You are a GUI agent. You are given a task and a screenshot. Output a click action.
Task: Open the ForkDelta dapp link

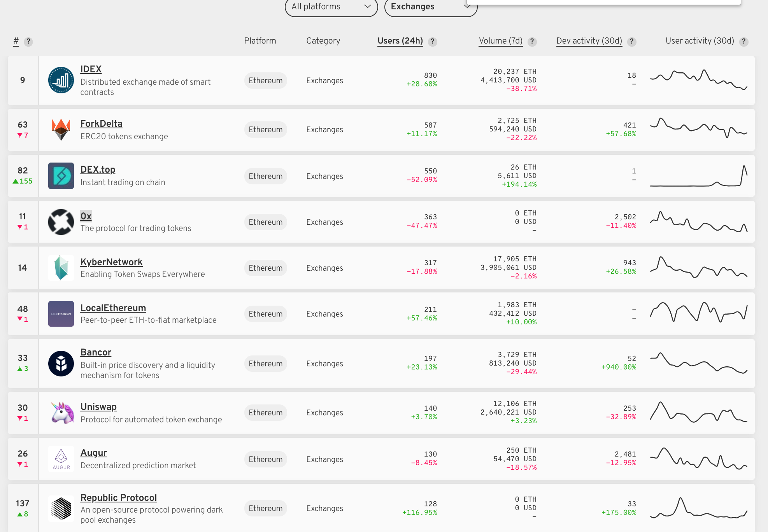[x=101, y=124]
